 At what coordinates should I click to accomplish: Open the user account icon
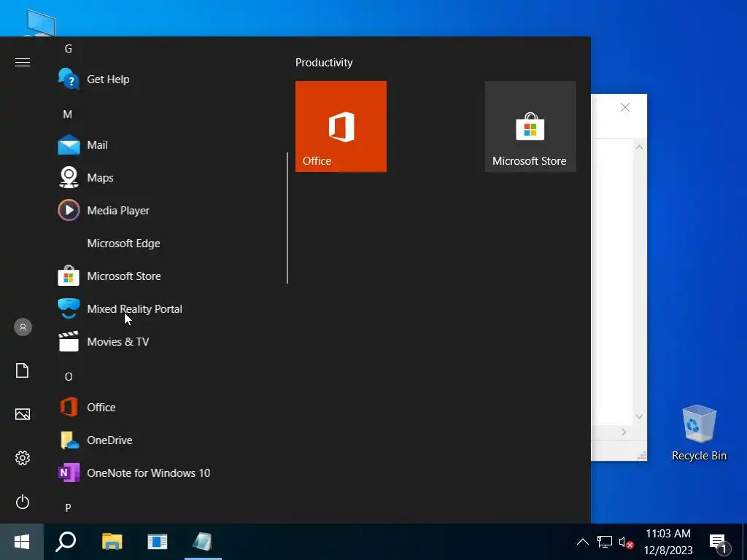coord(23,327)
